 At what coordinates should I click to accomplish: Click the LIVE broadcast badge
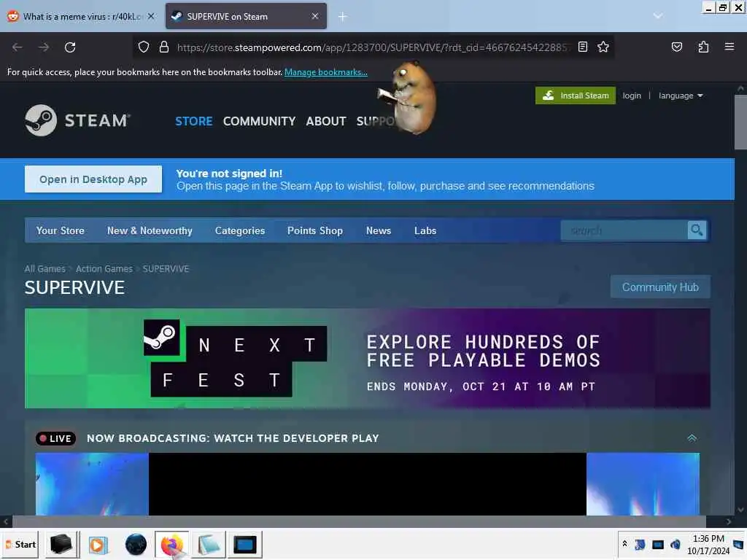click(55, 438)
